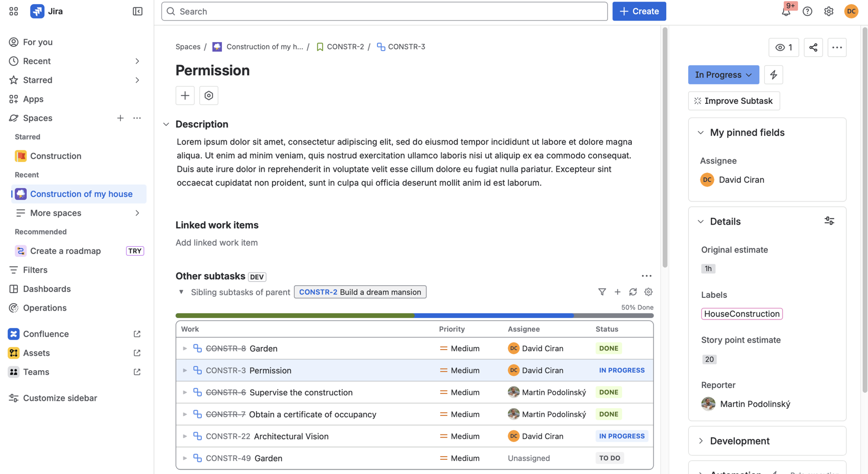
Task: Expand the Development section
Action: tap(700, 441)
